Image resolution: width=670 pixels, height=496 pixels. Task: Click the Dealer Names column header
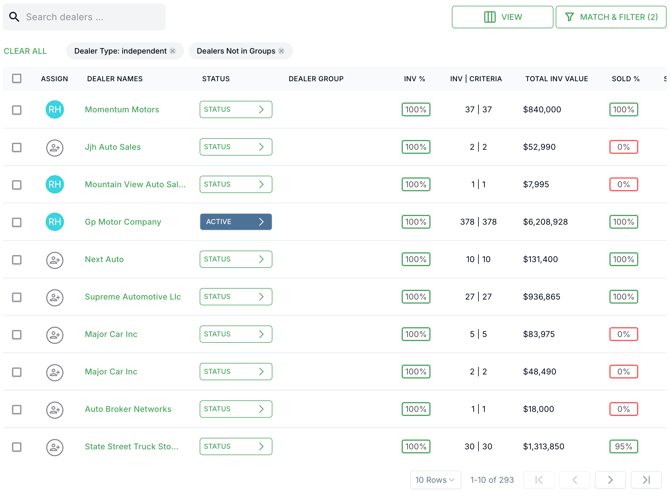coord(114,79)
